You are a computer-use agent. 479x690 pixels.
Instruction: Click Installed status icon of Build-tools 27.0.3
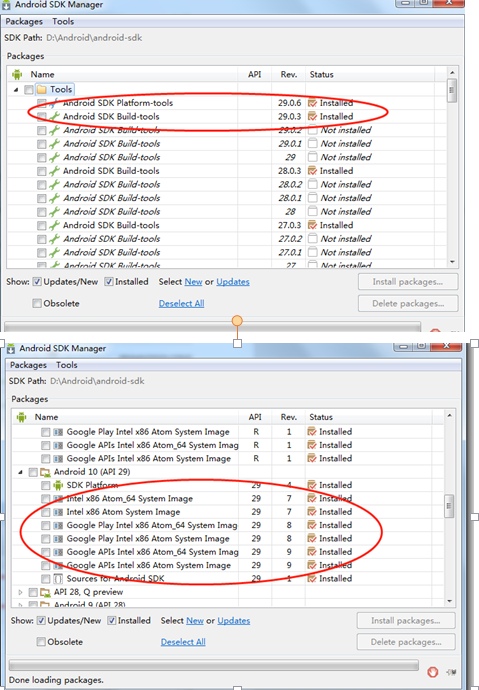pyautogui.click(x=313, y=225)
